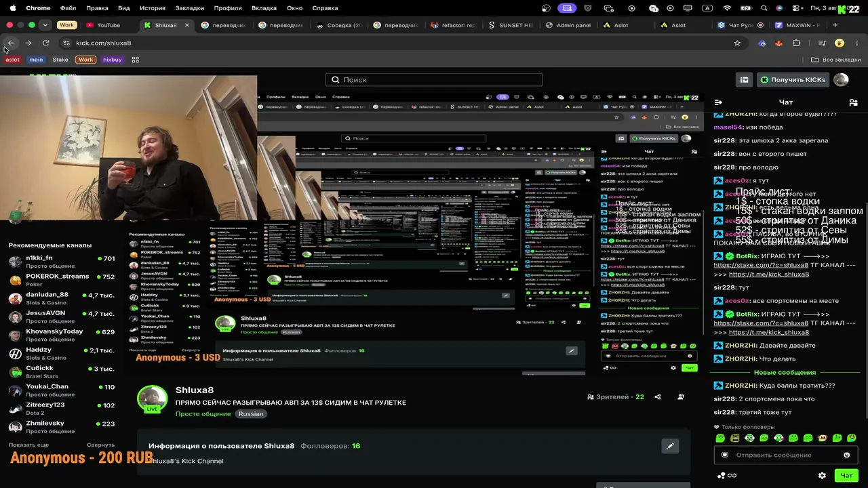Open the recommended channel Youkai_Chan
The width and height of the screenshot is (868, 488).
(x=62, y=390)
